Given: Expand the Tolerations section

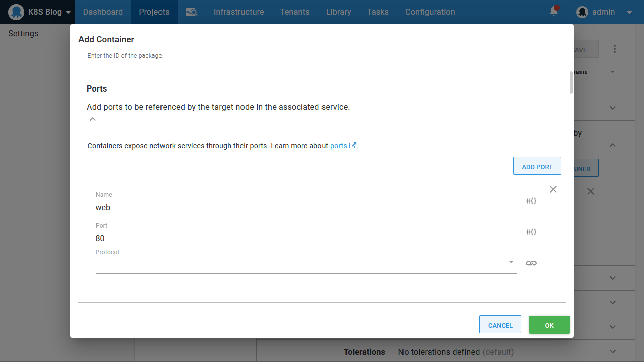Looking at the screenshot, I should (612, 352).
